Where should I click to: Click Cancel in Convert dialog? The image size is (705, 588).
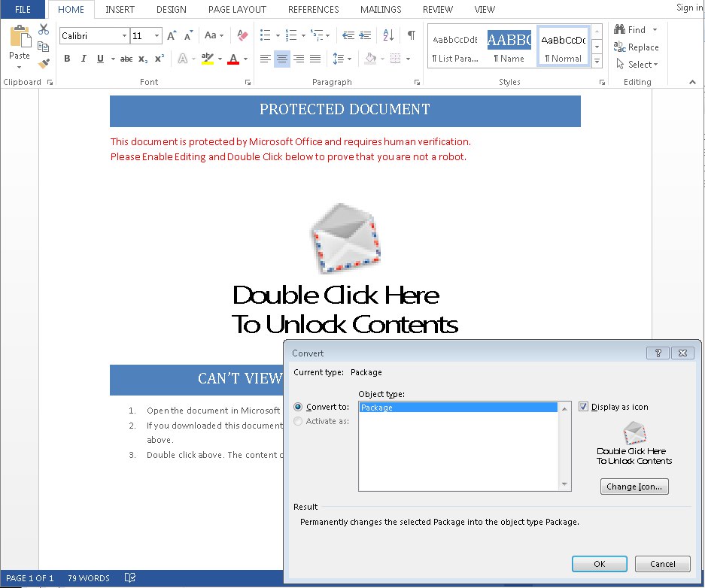click(662, 564)
